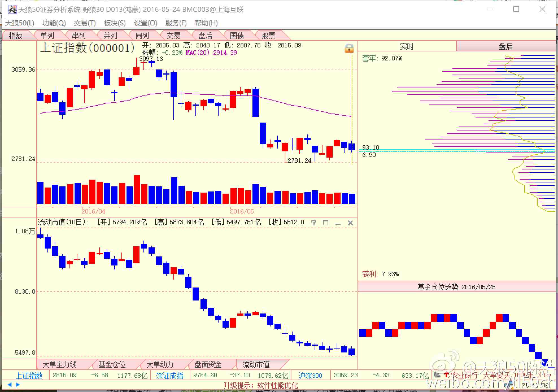Screen dimensions: 558x392
Task: Click the left blue arrow at bottom
Action: [x=10, y=384]
